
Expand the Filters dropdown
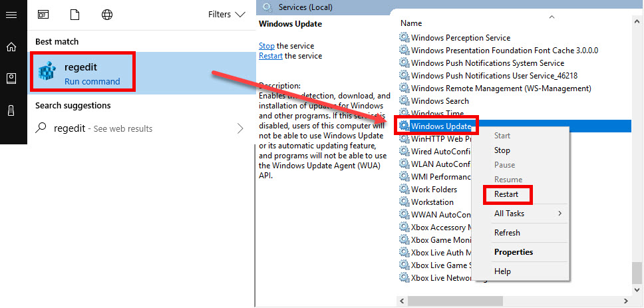point(226,15)
